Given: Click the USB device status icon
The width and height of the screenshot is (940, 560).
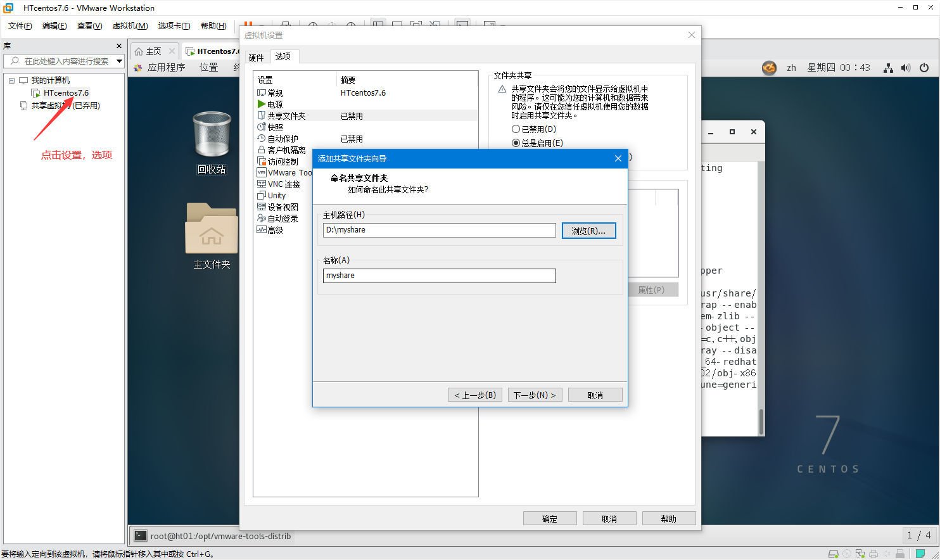Looking at the screenshot, I should (x=900, y=554).
